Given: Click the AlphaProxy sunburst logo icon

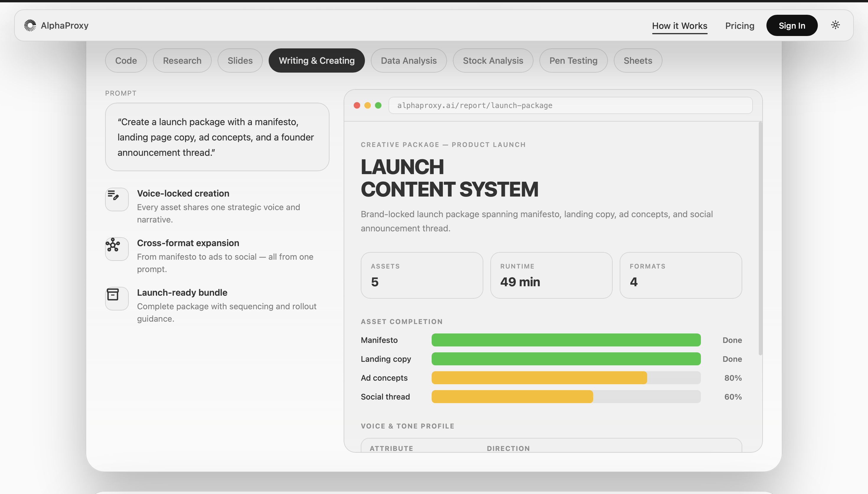Looking at the screenshot, I should (x=30, y=25).
